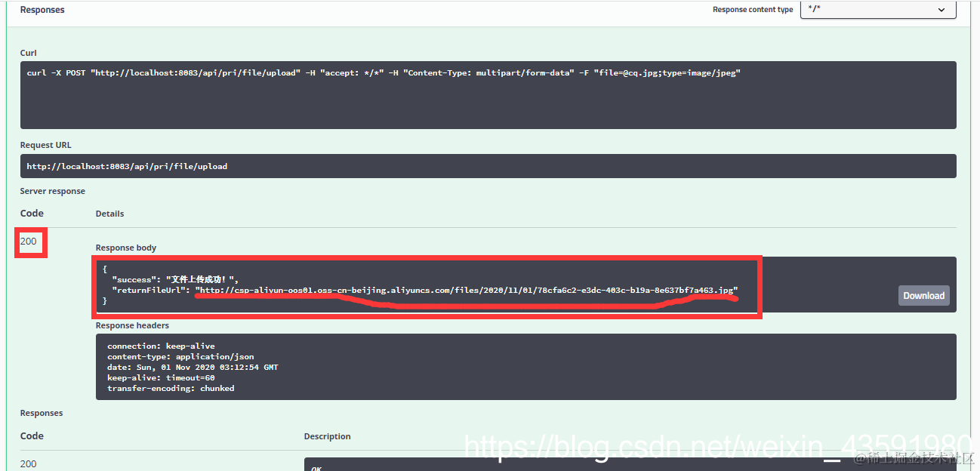Click the Response body label
This screenshot has height=471, width=980.
126,248
